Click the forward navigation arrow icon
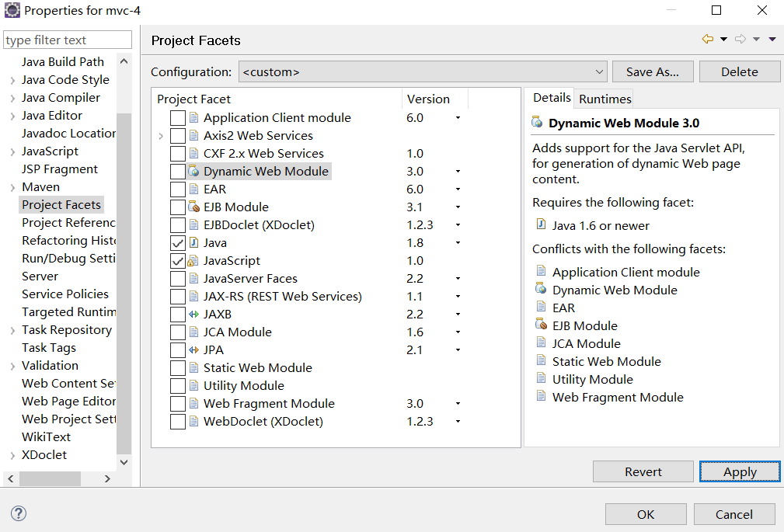This screenshot has width=784, height=532. point(740,40)
